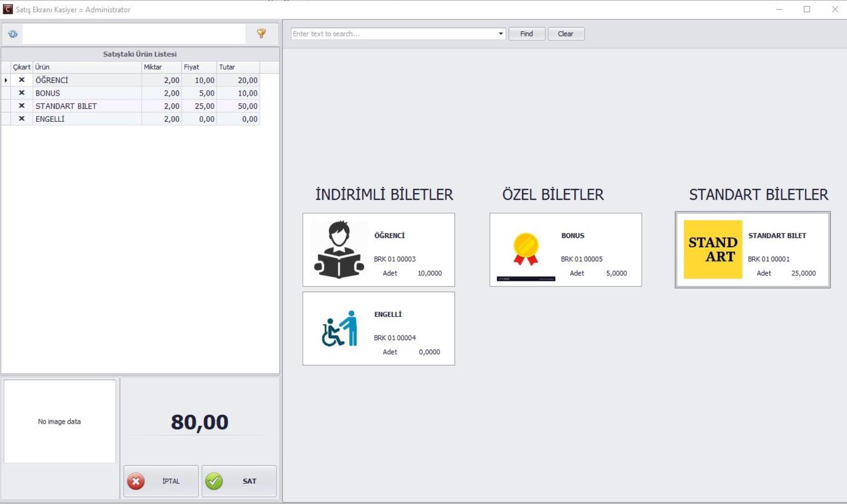Screen dimensions: 847x504
Task: Select the wheelchair ENGELLİ ticket icon
Action: coord(339,329)
